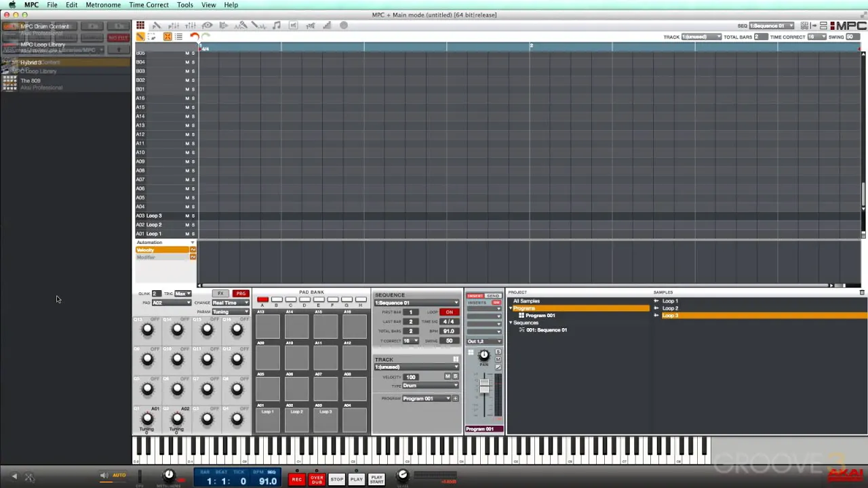Click the REC button
Viewport: 868px width, 488px height.
click(297, 479)
